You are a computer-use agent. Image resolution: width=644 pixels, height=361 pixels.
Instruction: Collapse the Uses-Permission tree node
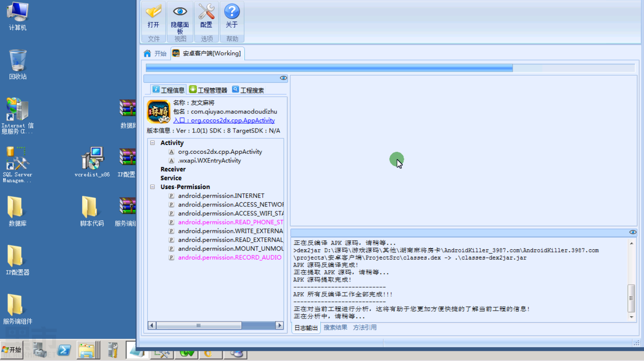click(153, 187)
